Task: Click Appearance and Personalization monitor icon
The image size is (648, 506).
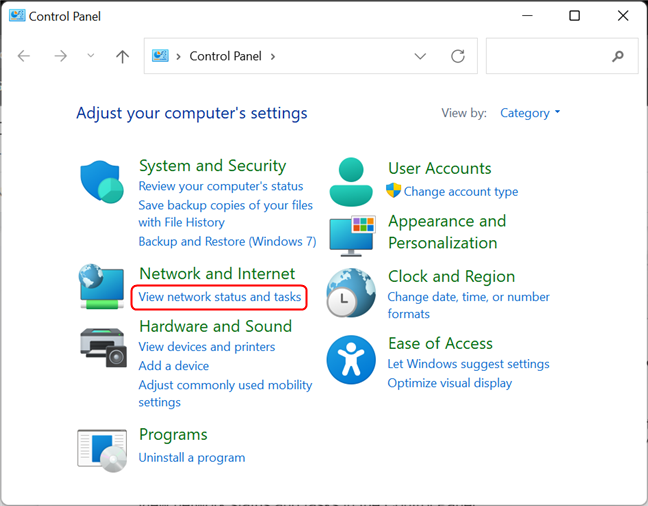Action: [x=353, y=236]
